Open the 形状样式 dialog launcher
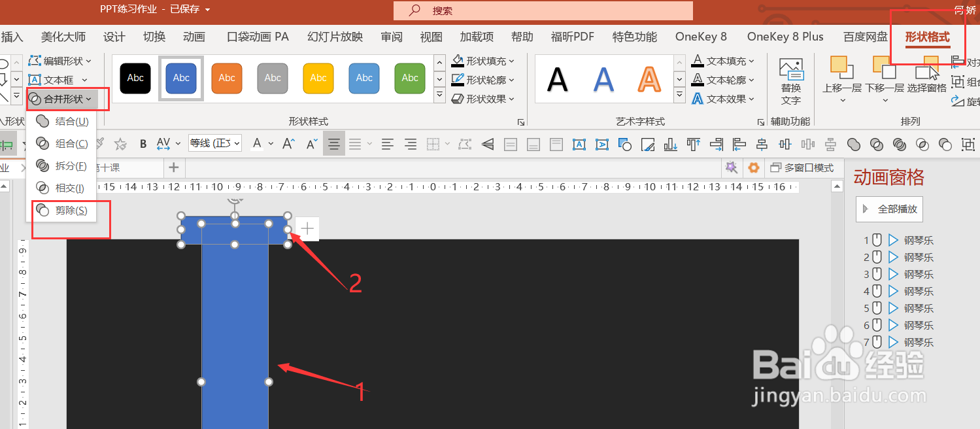Viewport: 980px width, 429px height. pos(521,122)
